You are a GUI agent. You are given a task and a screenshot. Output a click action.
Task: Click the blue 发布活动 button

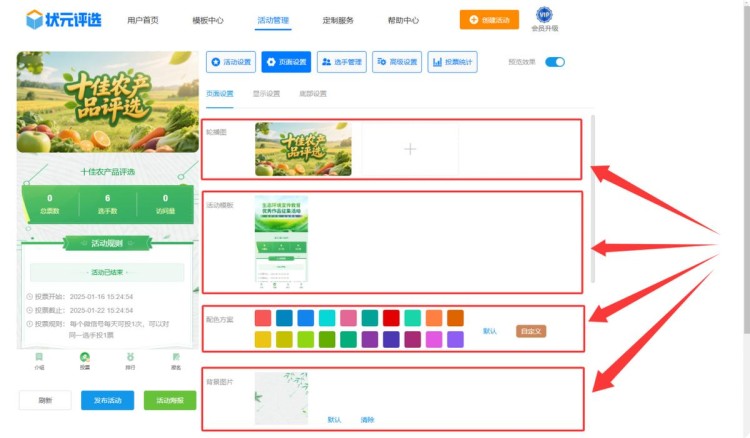click(x=107, y=400)
